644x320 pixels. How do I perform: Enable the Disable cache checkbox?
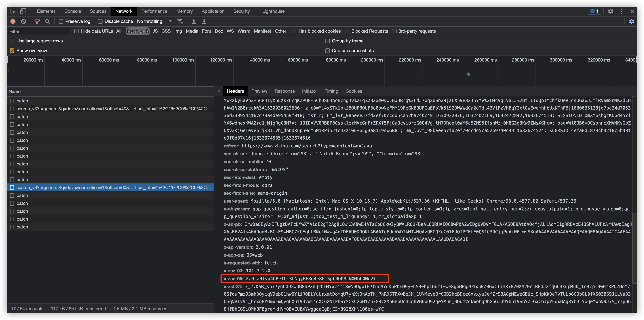coord(100,21)
